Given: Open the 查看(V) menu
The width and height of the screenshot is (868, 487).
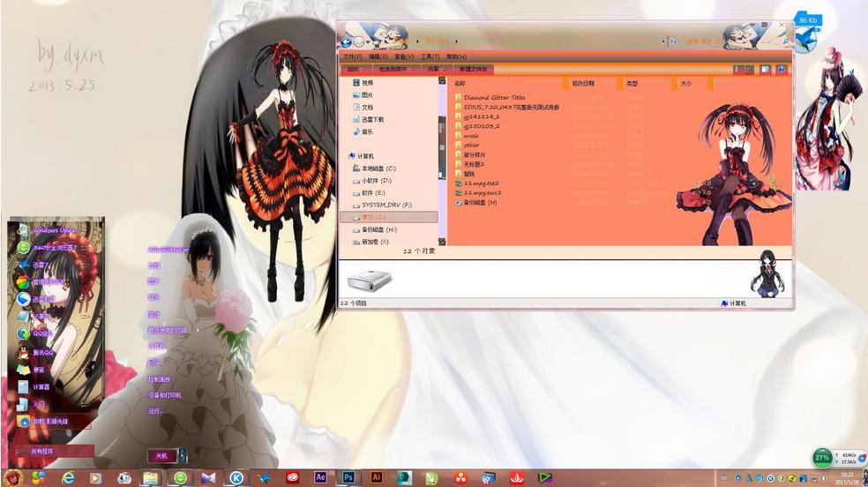Looking at the screenshot, I should click(x=404, y=56).
